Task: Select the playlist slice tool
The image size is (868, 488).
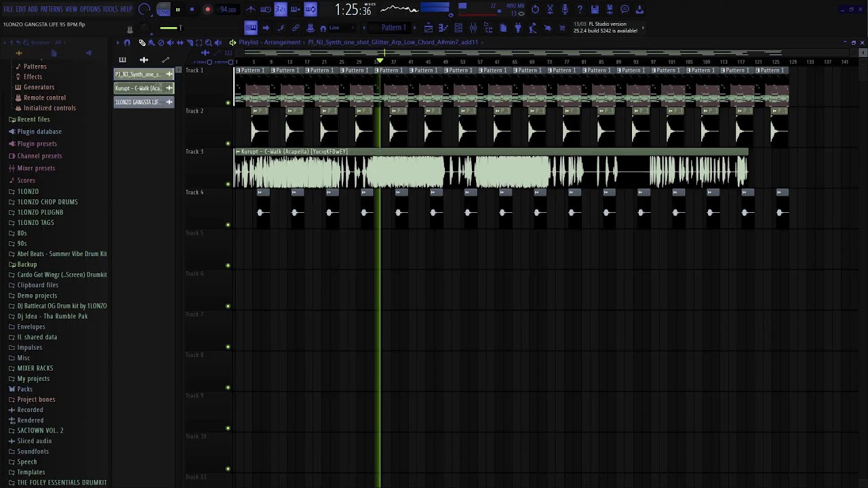Action: click(190, 42)
